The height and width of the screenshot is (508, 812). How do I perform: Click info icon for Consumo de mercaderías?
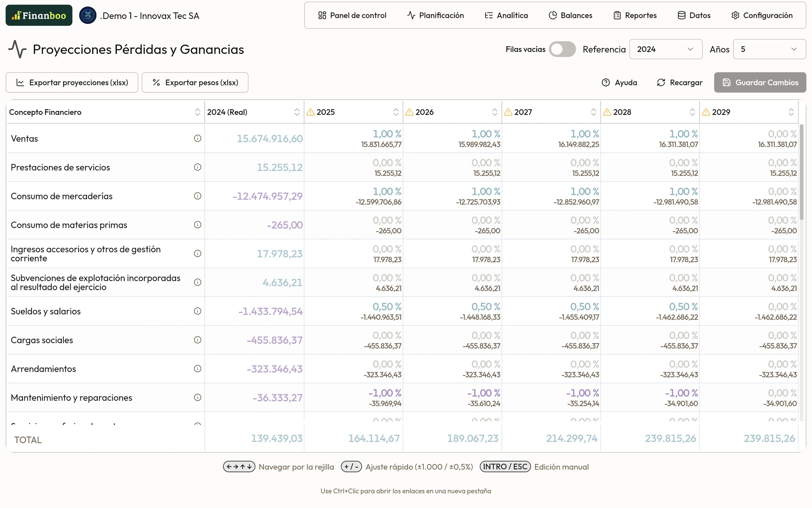[x=198, y=196]
